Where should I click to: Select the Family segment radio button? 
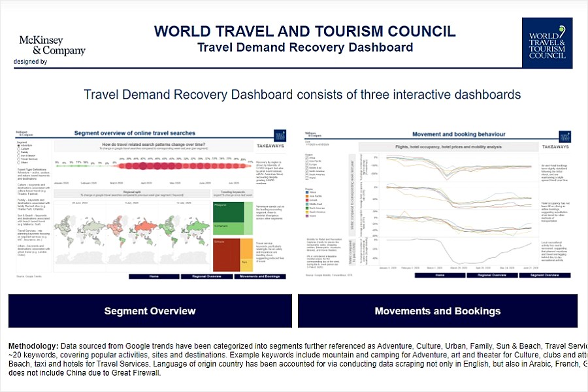click(19, 152)
